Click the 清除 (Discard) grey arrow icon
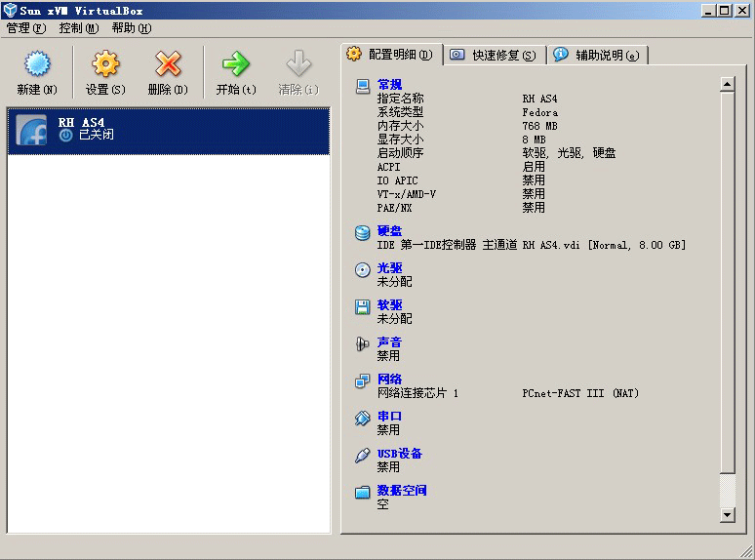This screenshot has height=560, width=755. pyautogui.click(x=298, y=64)
